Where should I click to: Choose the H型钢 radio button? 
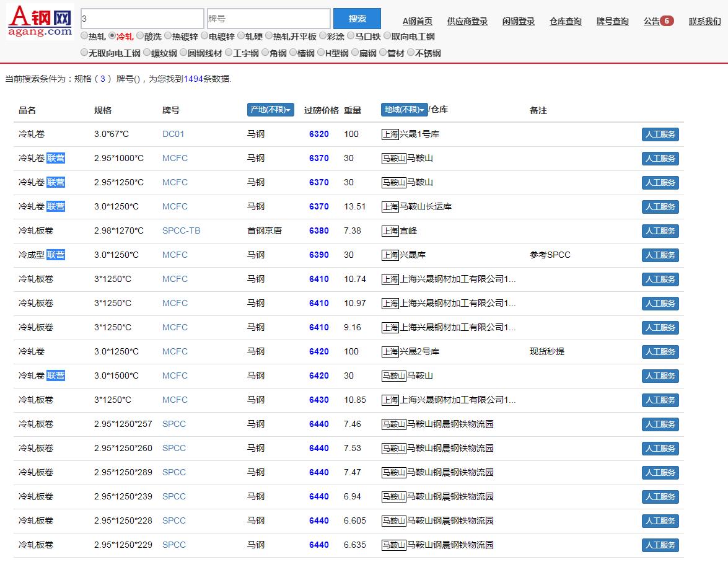(x=322, y=53)
